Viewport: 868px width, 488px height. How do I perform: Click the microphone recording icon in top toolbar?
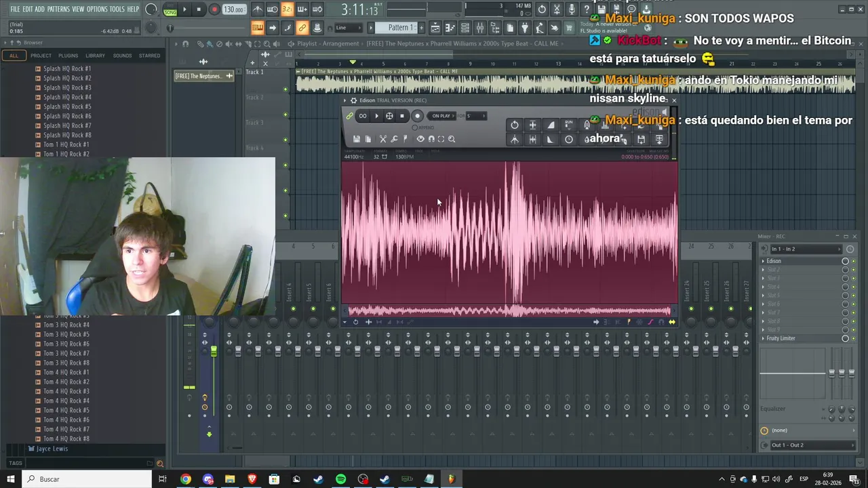572,9
